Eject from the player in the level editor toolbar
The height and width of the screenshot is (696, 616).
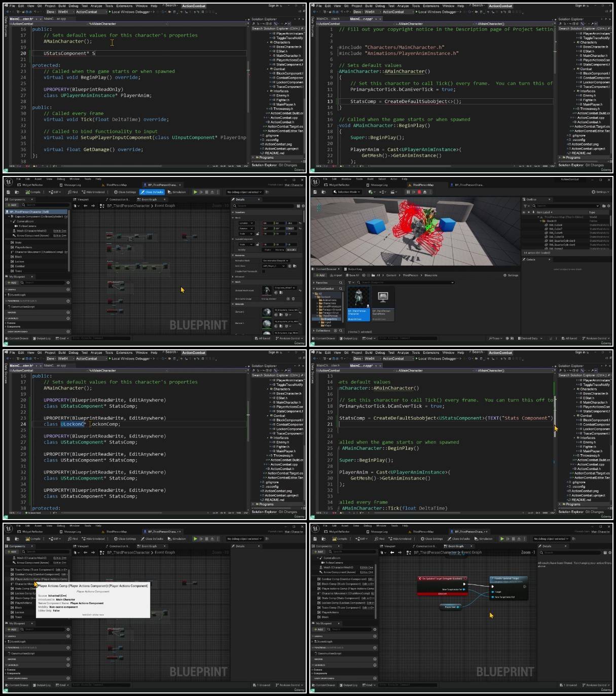[425, 192]
